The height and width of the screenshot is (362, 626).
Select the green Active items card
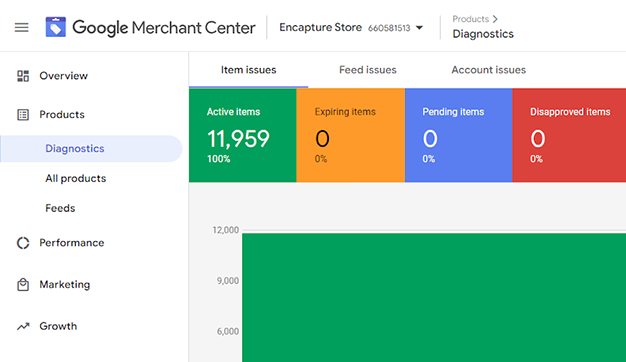(243, 135)
